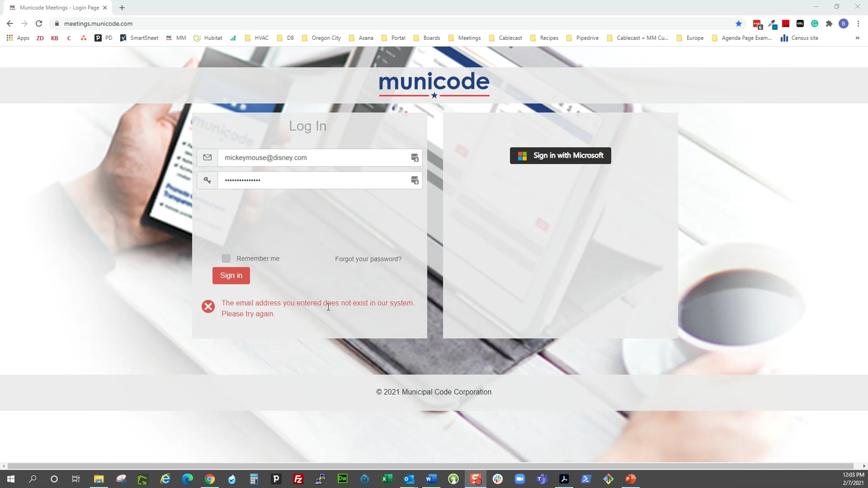This screenshot has height=488, width=868.
Task: Open the Europe bookmark folder
Action: [x=690, y=38]
